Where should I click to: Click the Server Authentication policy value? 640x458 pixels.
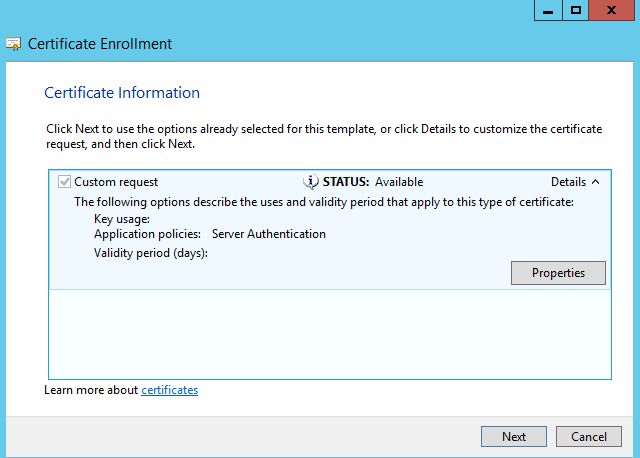[x=269, y=234]
